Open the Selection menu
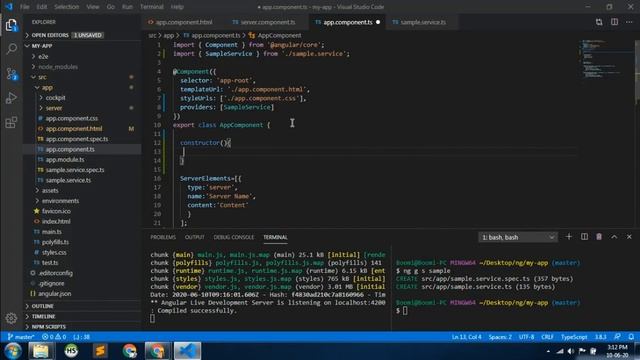The image size is (640, 360). tap(67, 7)
